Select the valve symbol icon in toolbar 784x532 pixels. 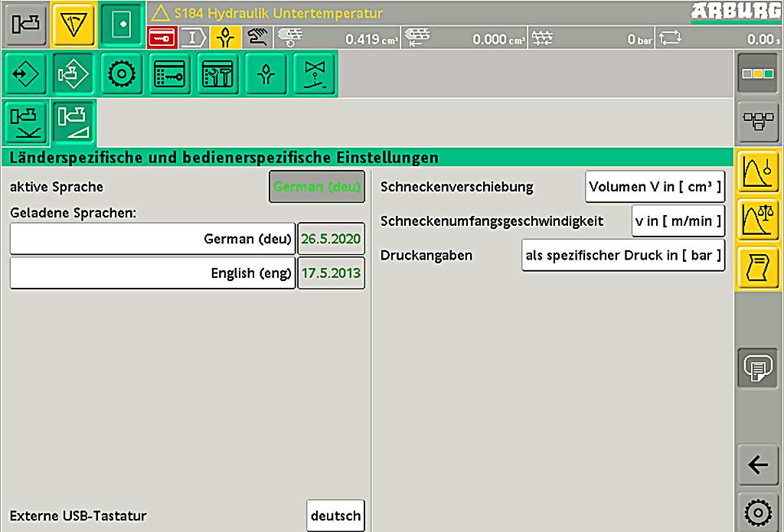[x=314, y=74]
